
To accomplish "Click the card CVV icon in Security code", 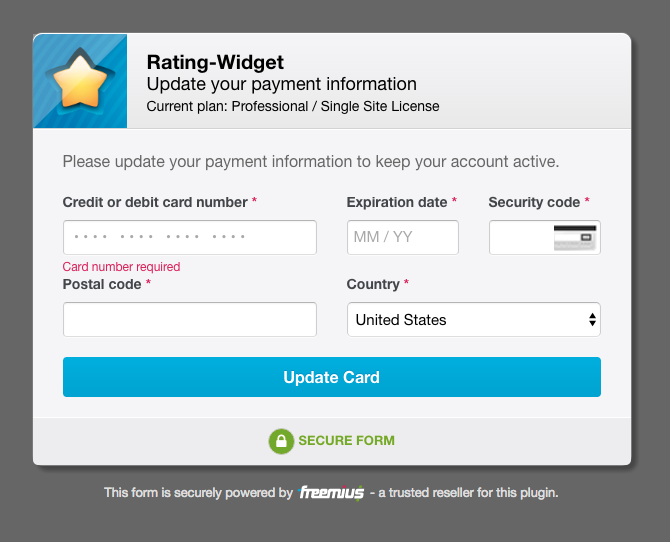I will (575, 237).
